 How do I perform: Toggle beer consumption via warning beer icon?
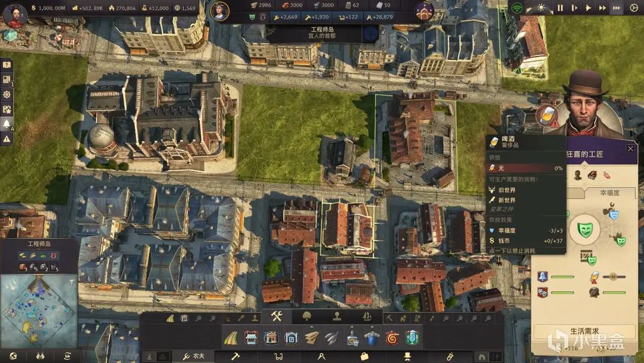(x=595, y=278)
